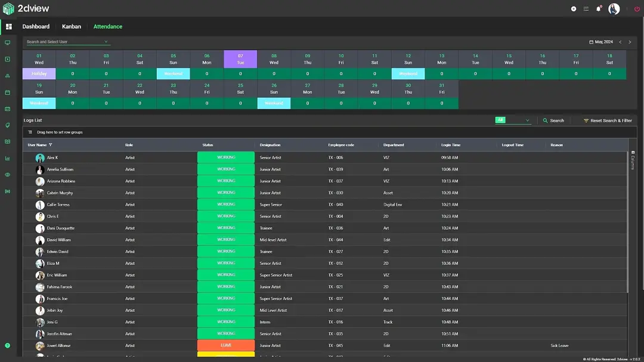Open the All status filter dropdown
The image size is (644, 362).
[513, 120]
